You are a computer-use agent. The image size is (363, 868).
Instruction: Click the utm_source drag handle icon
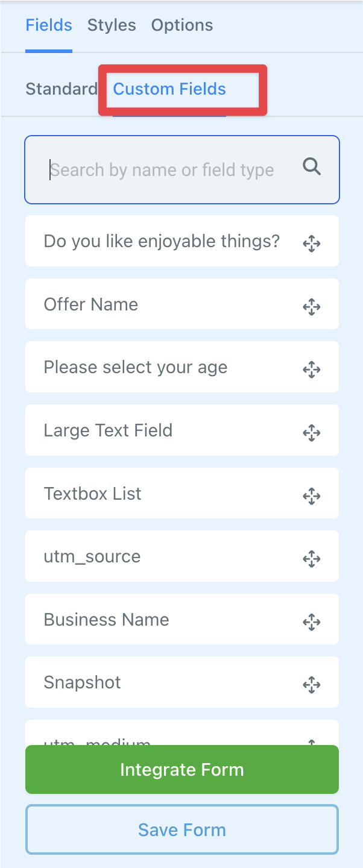click(311, 559)
